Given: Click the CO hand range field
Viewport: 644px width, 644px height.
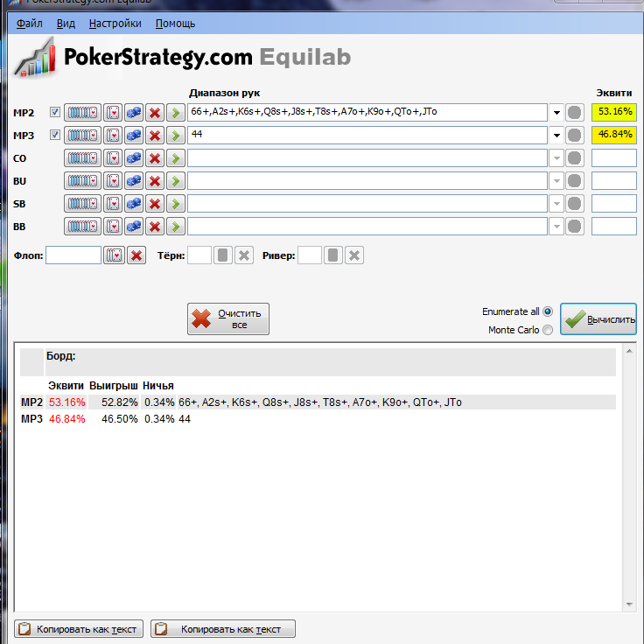Looking at the screenshot, I should pos(367,158).
